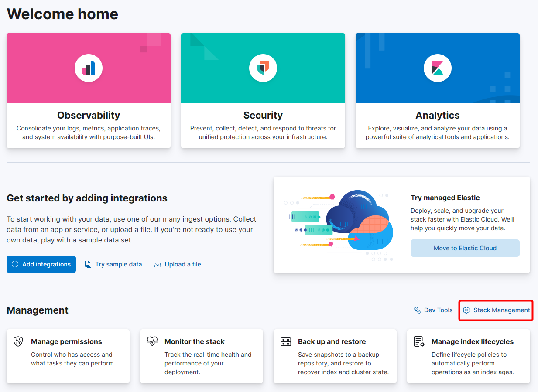Open the Try sample data link
This screenshot has height=392, width=538.
pos(119,264)
